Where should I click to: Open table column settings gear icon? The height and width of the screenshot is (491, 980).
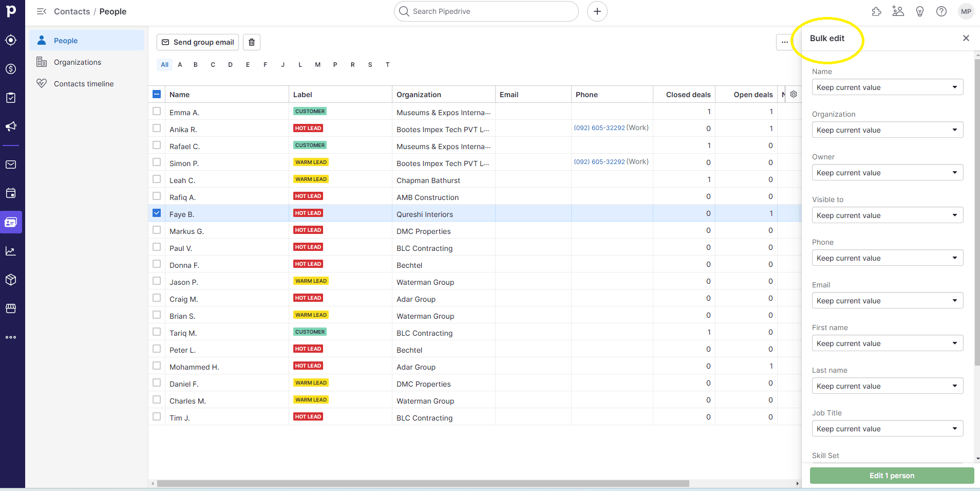click(794, 94)
